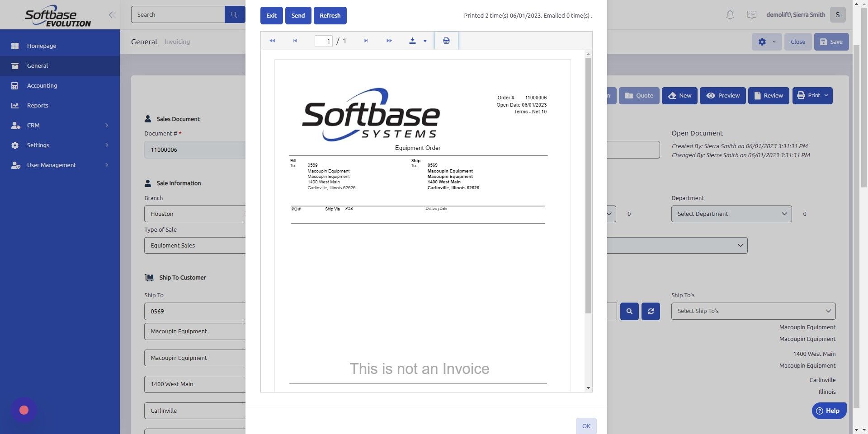The height and width of the screenshot is (434, 868).
Task: Go to previous report page
Action: 295,41
